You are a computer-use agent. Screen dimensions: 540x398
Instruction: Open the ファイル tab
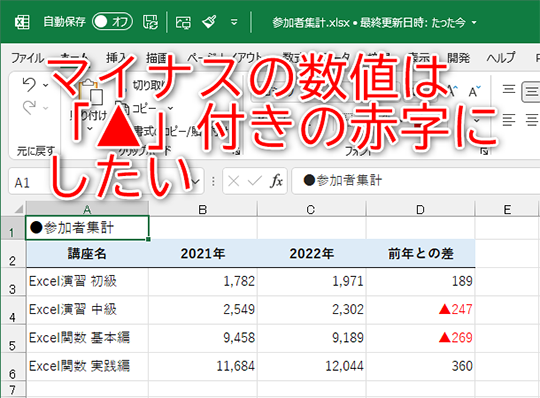point(28,58)
